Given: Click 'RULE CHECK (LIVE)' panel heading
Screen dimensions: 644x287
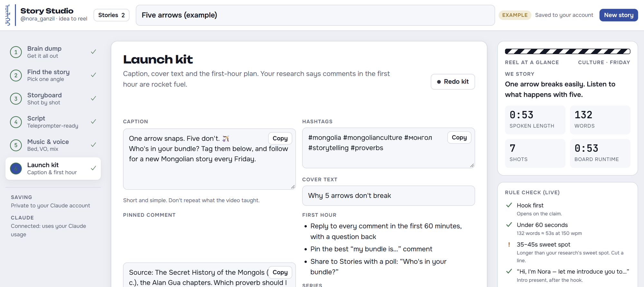Looking at the screenshot, I should pos(532,193).
